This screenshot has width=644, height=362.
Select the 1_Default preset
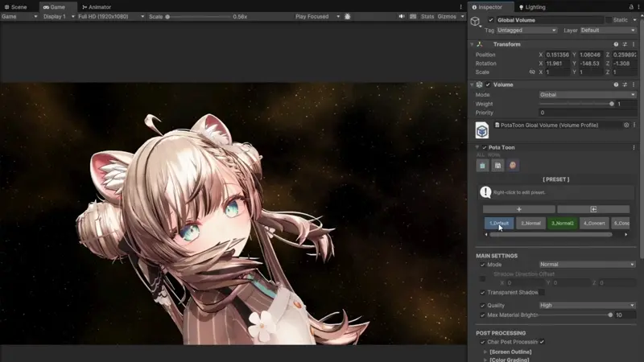tap(499, 224)
